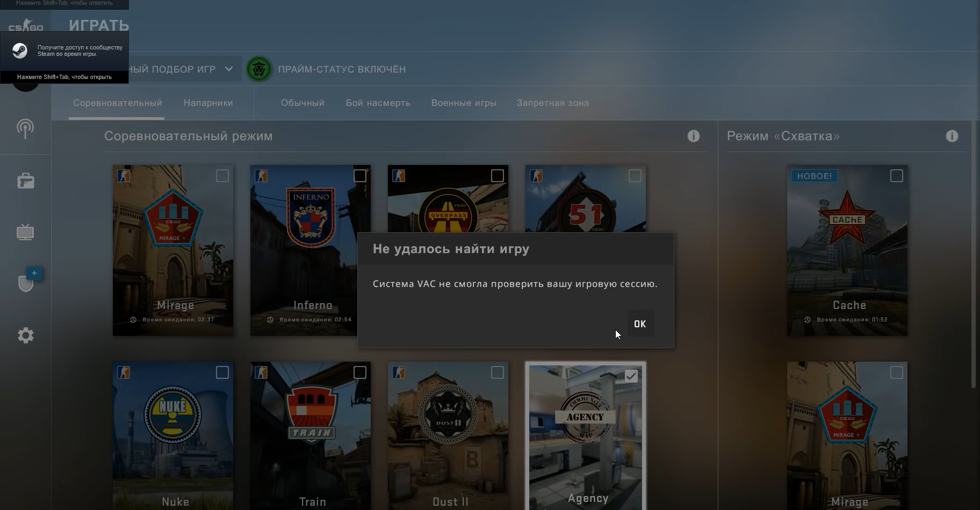Image resolution: width=980 pixels, height=510 pixels.
Task: Click the Nuke map emblem
Action: [x=172, y=414]
